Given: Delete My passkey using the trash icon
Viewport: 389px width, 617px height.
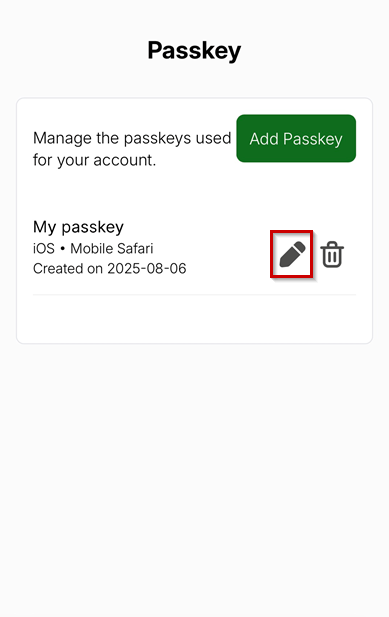Looking at the screenshot, I should pos(332,255).
